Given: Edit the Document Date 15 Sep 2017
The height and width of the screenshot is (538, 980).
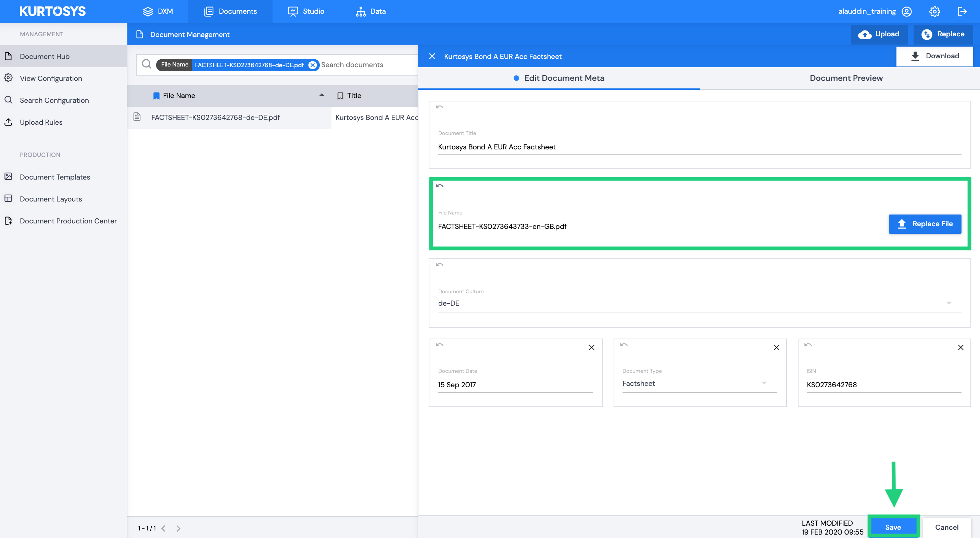Looking at the screenshot, I should pos(515,384).
